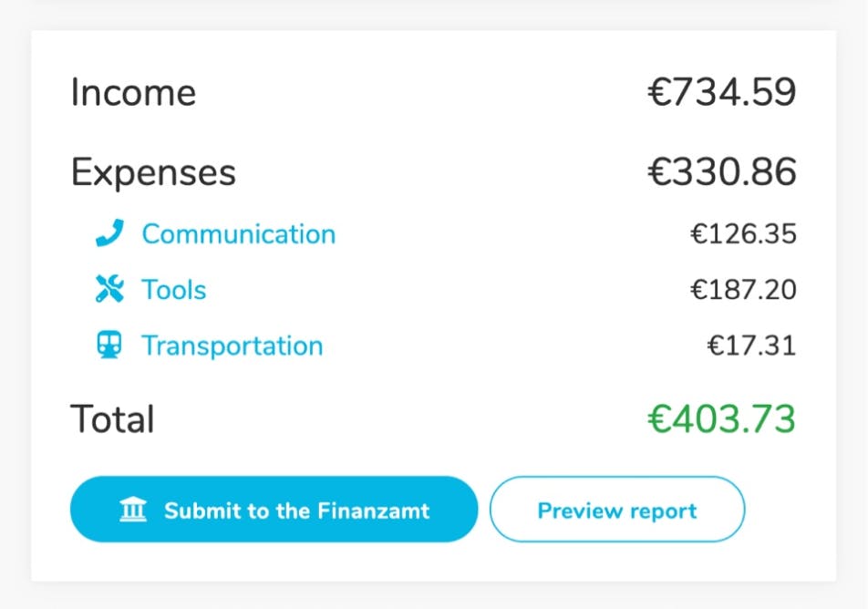Select the €734.59 income amount

722,93
